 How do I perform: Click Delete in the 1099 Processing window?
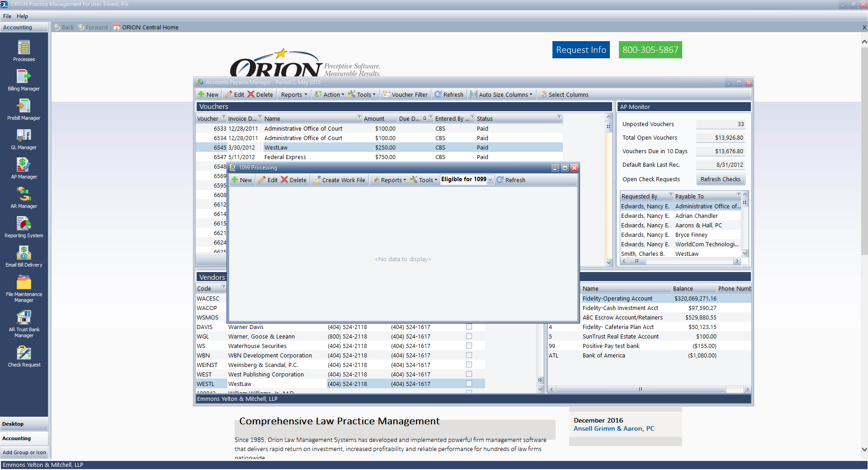[x=293, y=180]
